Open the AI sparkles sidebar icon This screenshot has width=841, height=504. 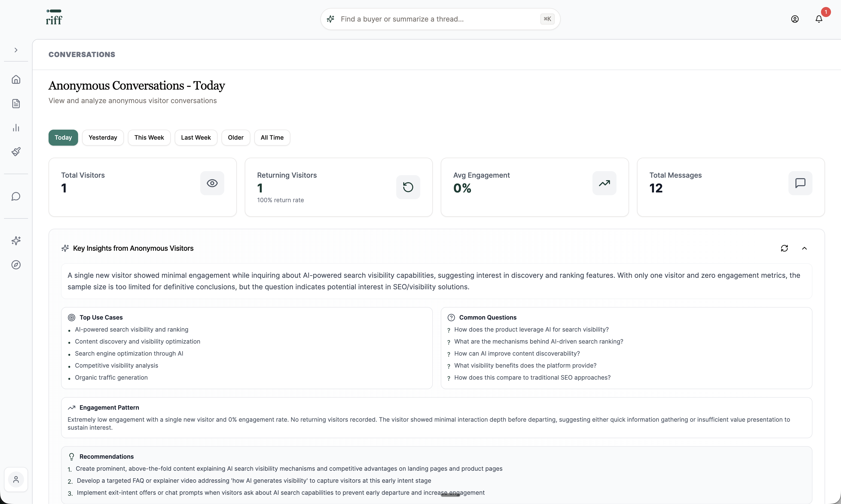tap(16, 241)
